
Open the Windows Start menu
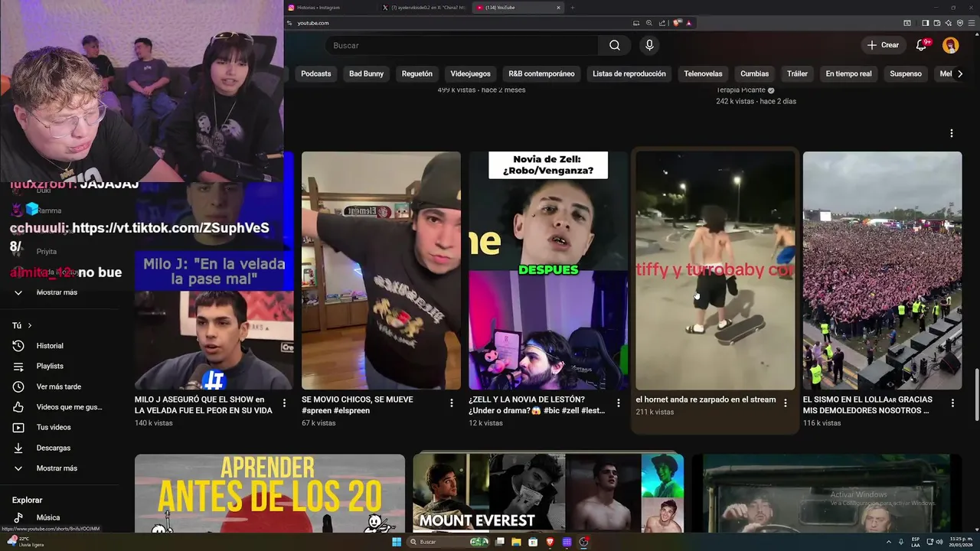tap(397, 542)
